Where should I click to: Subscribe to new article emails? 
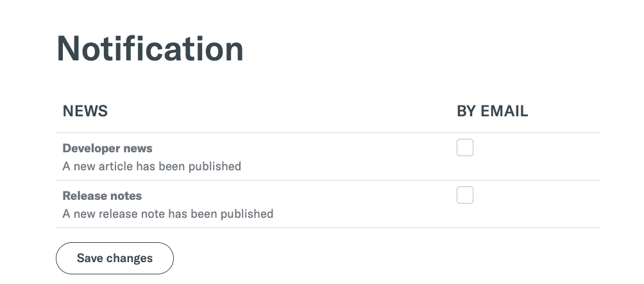[465, 148]
